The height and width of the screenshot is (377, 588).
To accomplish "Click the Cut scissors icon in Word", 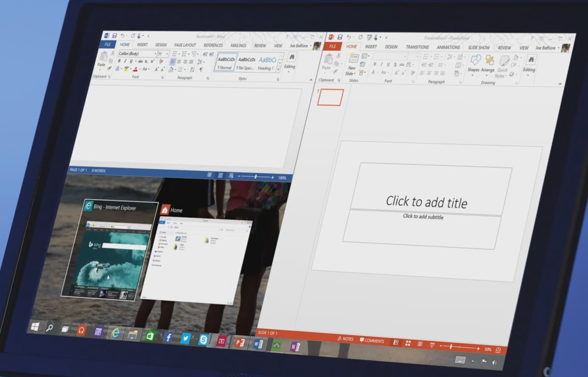I will coord(113,53).
